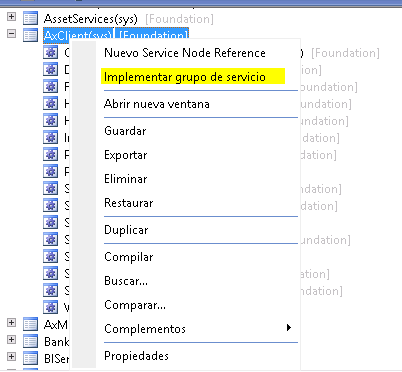402x372 pixels.
Task: Click the AxM service group table icon
Action: [x=30, y=324]
